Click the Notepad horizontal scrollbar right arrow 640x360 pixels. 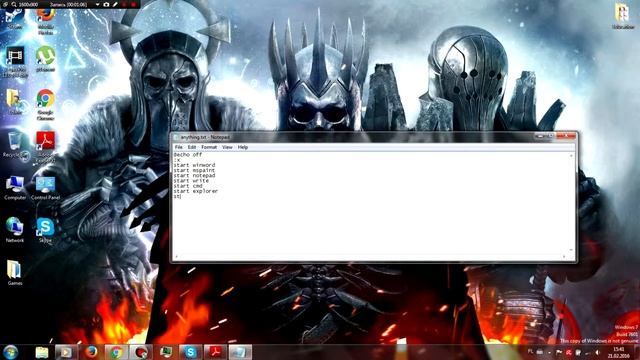click(564, 256)
